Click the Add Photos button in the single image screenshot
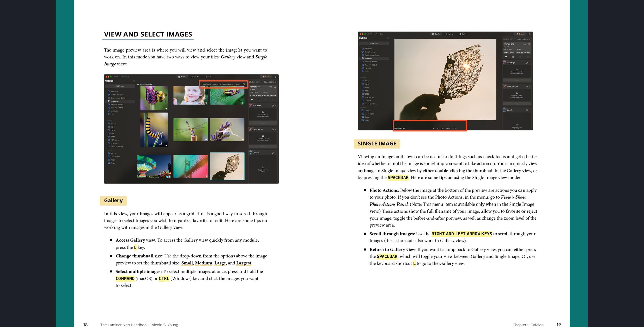 pos(374,43)
